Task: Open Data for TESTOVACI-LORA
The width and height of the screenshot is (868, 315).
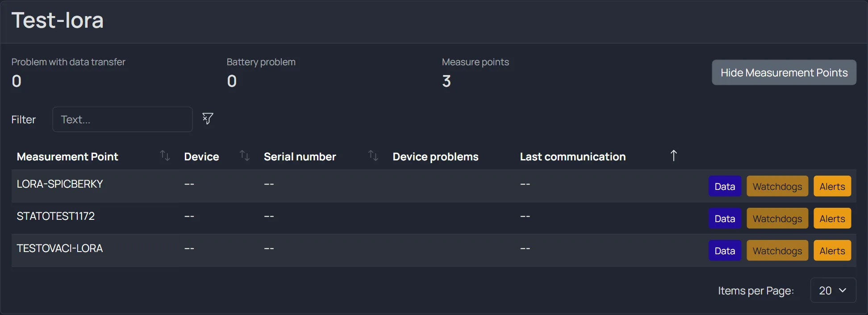Action: 725,251
